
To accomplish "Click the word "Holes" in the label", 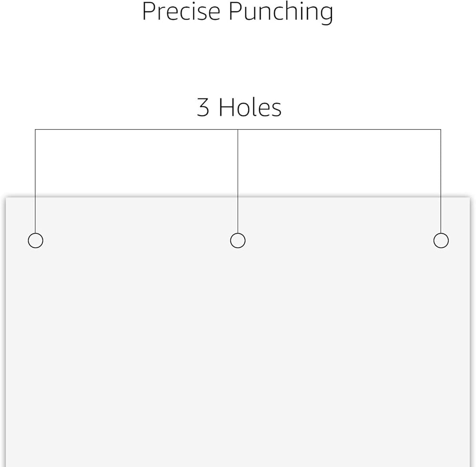I will click(x=250, y=107).
